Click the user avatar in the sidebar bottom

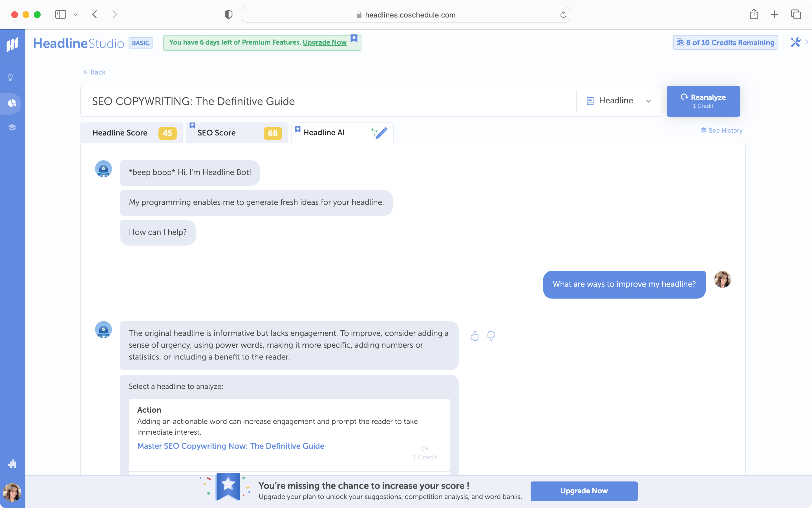click(12, 492)
